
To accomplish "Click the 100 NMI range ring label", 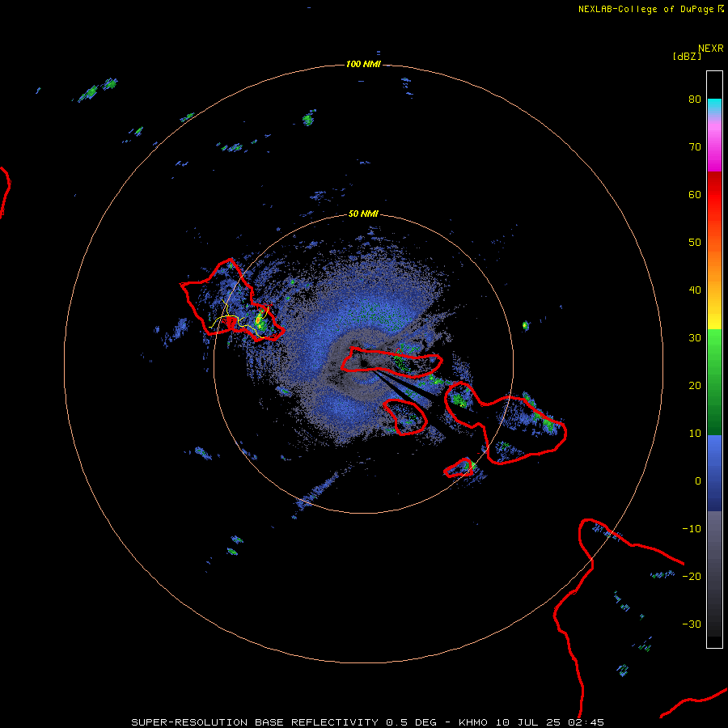I will 363,64.
